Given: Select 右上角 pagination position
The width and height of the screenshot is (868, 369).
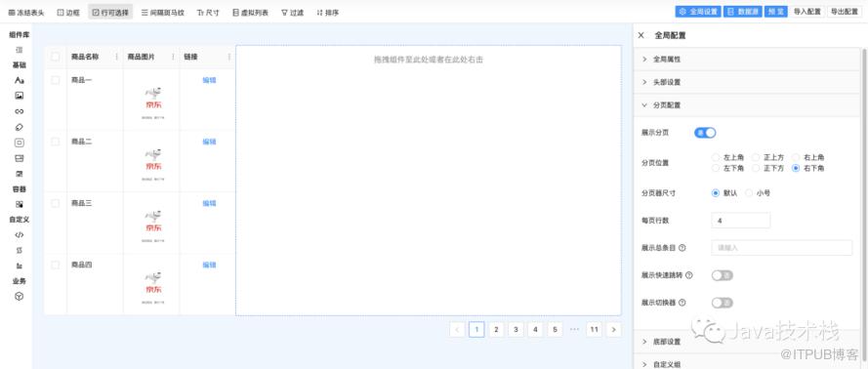Looking at the screenshot, I should (x=796, y=158).
